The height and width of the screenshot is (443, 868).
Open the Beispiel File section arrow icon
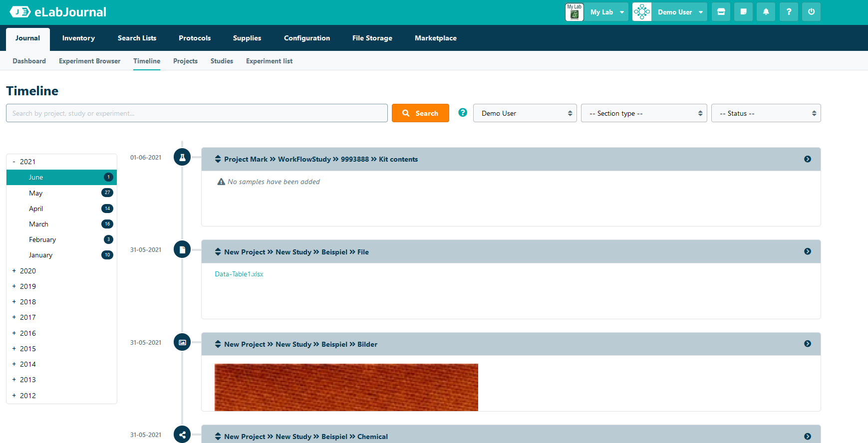[x=808, y=251]
